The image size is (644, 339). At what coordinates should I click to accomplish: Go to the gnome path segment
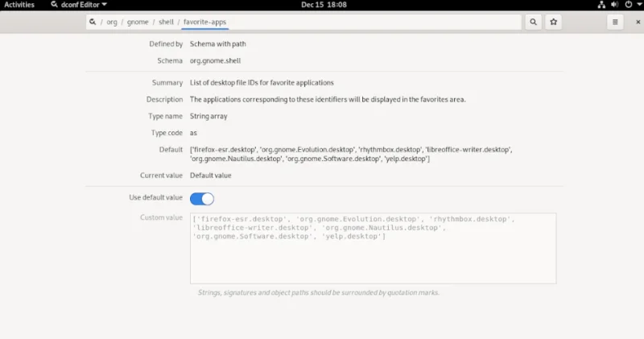(138, 23)
